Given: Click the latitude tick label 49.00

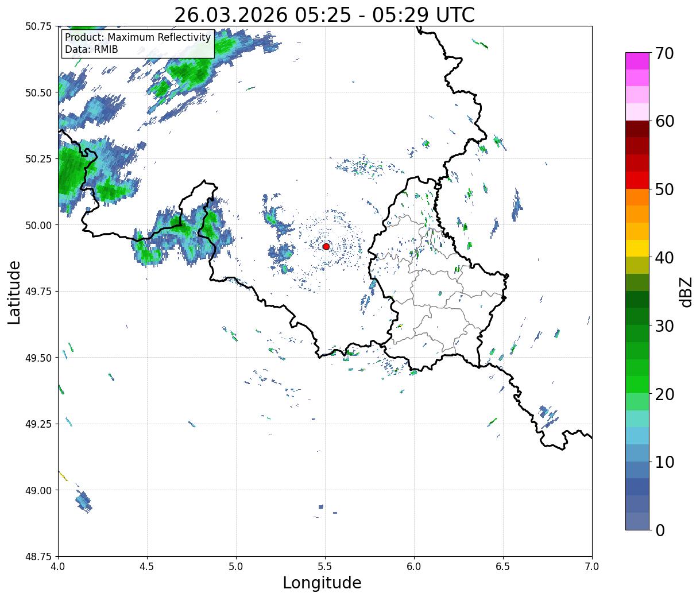Looking at the screenshot, I should 38,490.
